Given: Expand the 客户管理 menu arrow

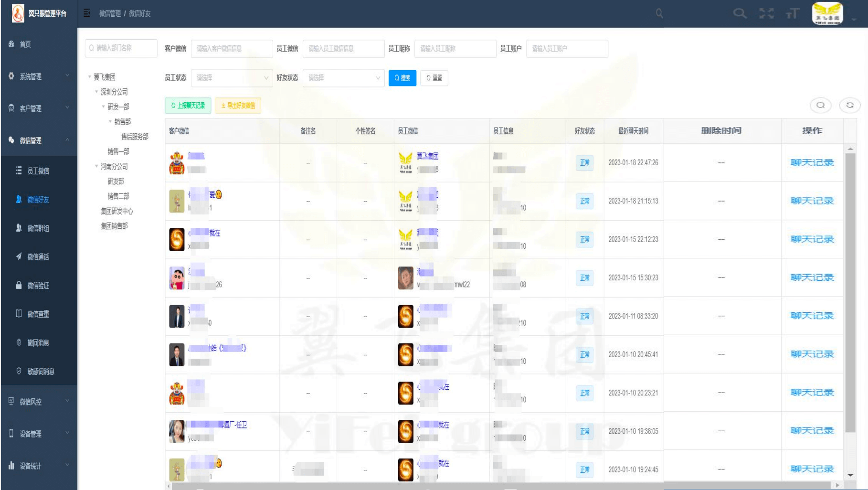Looking at the screenshot, I should [67, 107].
